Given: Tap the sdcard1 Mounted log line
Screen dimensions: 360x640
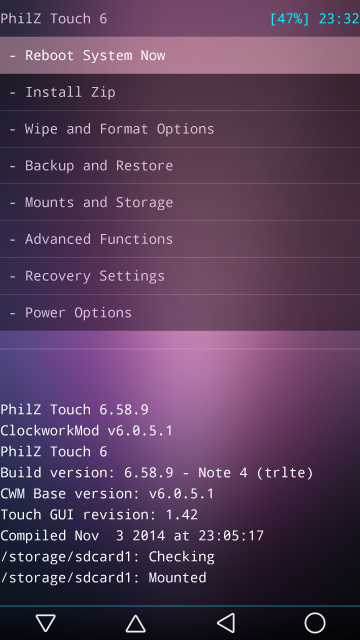Looking at the screenshot, I should pos(103,578).
